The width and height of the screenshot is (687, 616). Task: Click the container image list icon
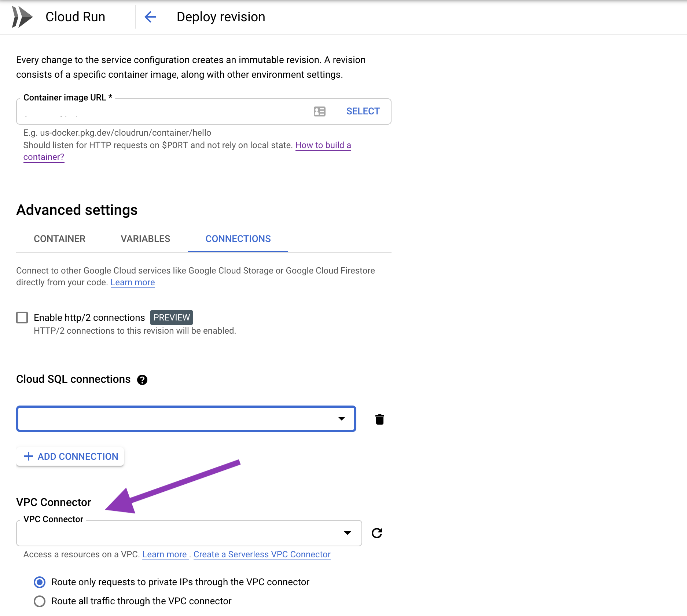coord(319,111)
